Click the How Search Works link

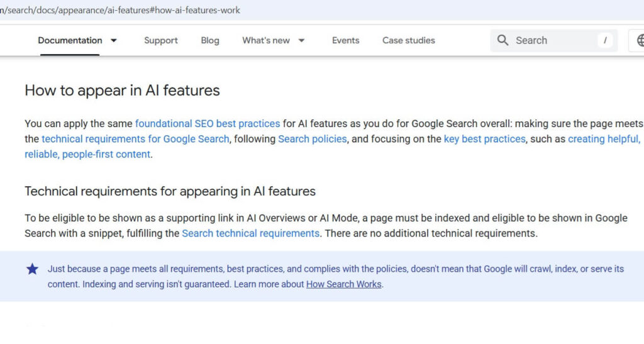pos(343,284)
